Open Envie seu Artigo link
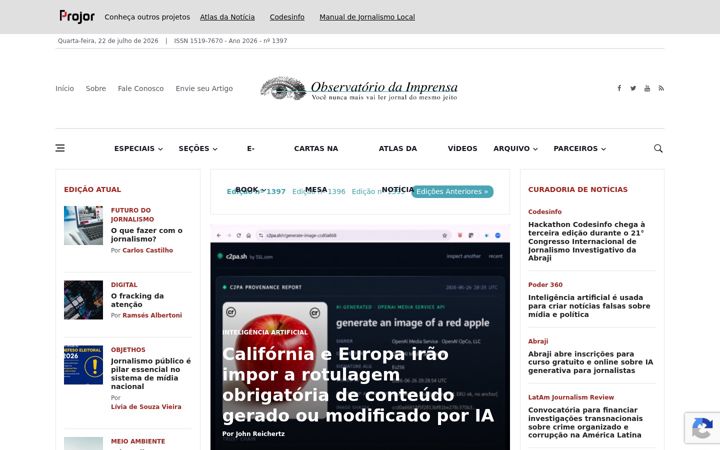 tap(204, 88)
